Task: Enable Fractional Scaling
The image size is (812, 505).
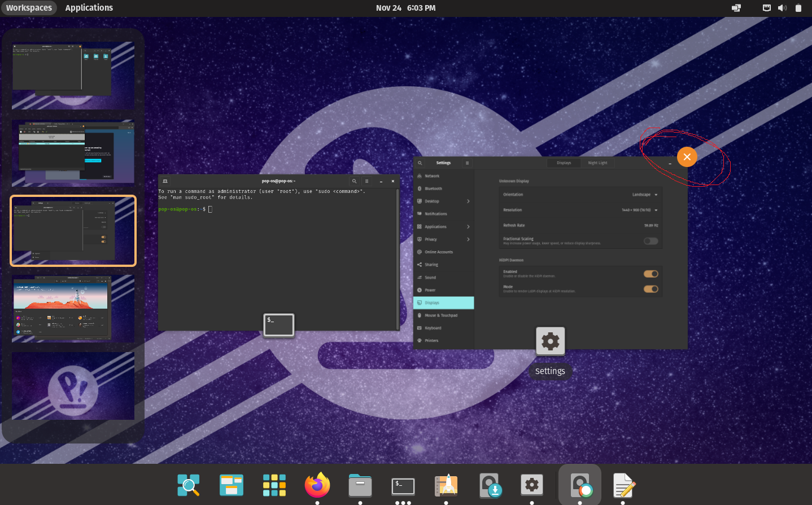Action: (x=651, y=240)
